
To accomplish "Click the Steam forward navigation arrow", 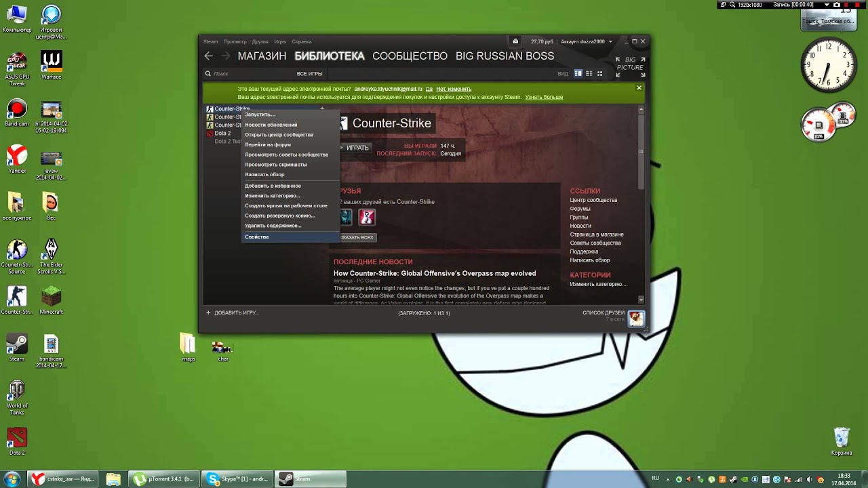I will (226, 56).
